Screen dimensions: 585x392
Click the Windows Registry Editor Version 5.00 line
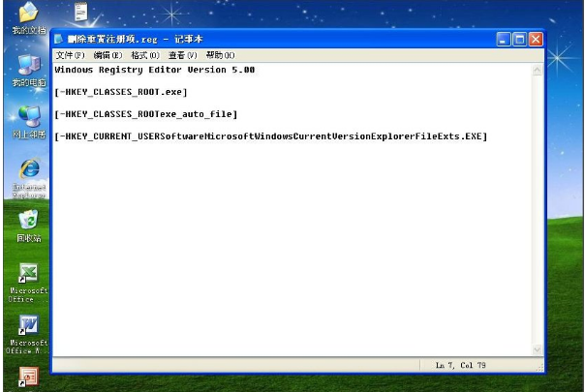tap(155, 71)
